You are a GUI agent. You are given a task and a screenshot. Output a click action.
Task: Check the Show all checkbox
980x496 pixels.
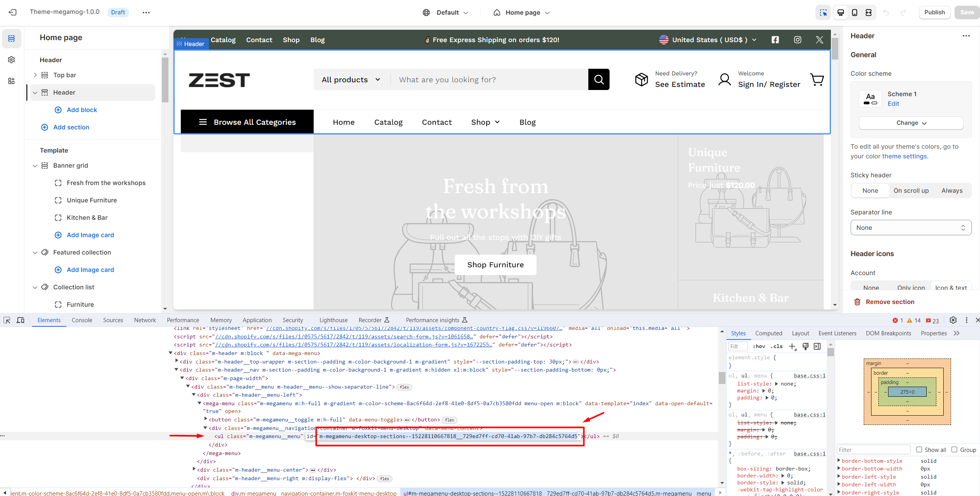coord(919,450)
